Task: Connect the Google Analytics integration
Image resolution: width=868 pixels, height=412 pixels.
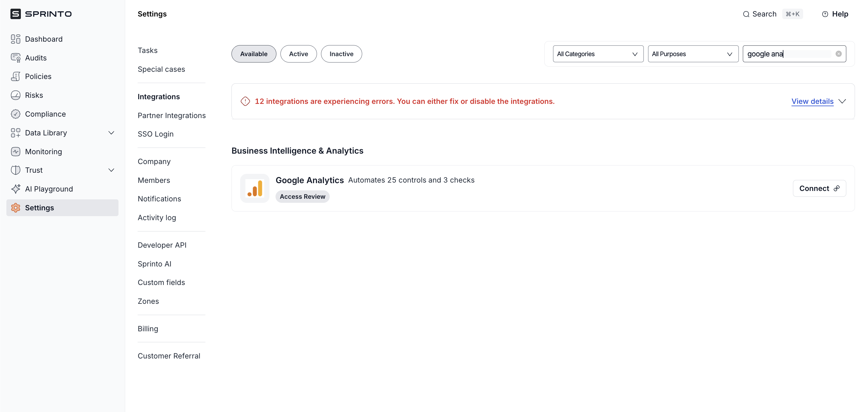Action: click(x=819, y=189)
